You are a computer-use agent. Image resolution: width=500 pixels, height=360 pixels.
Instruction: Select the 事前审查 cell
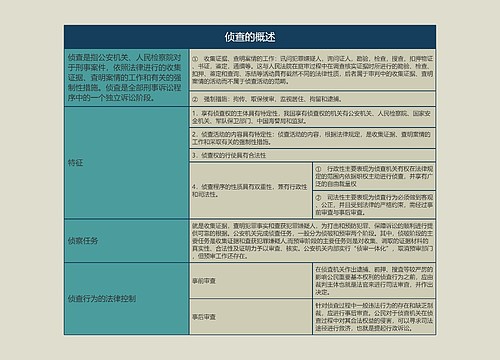click(251, 281)
